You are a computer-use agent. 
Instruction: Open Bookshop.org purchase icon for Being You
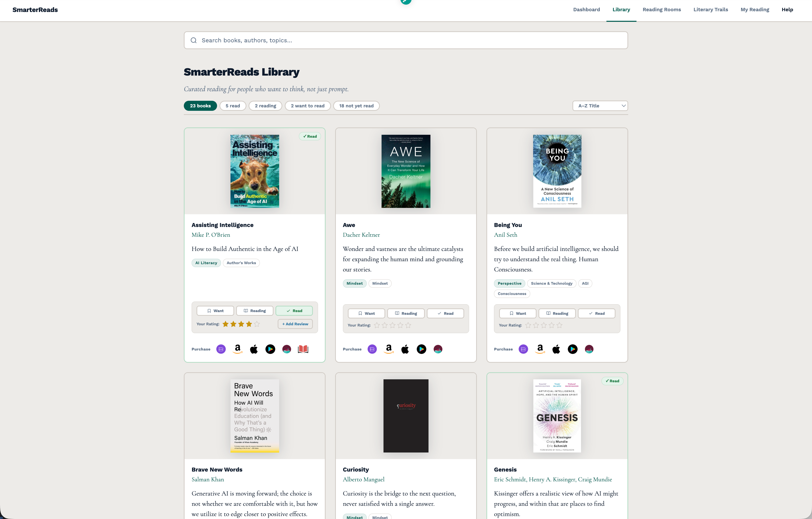click(523, 349)
